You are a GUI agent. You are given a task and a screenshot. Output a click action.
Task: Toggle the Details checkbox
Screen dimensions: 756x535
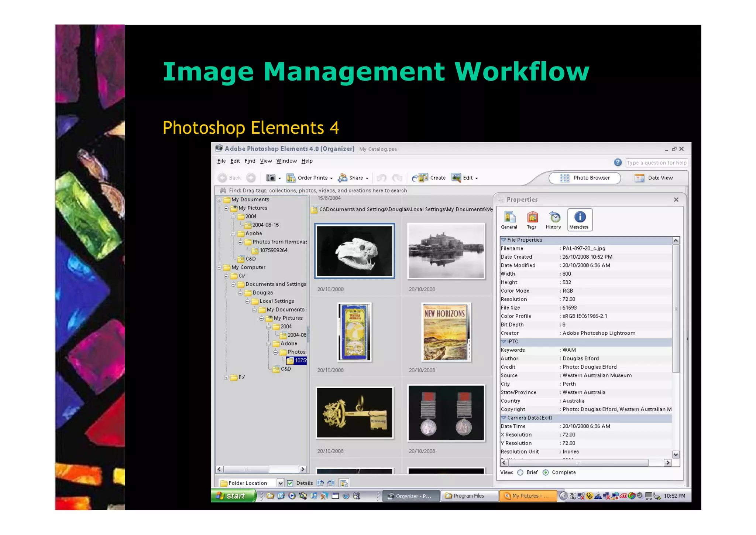(x=290, y=483)
